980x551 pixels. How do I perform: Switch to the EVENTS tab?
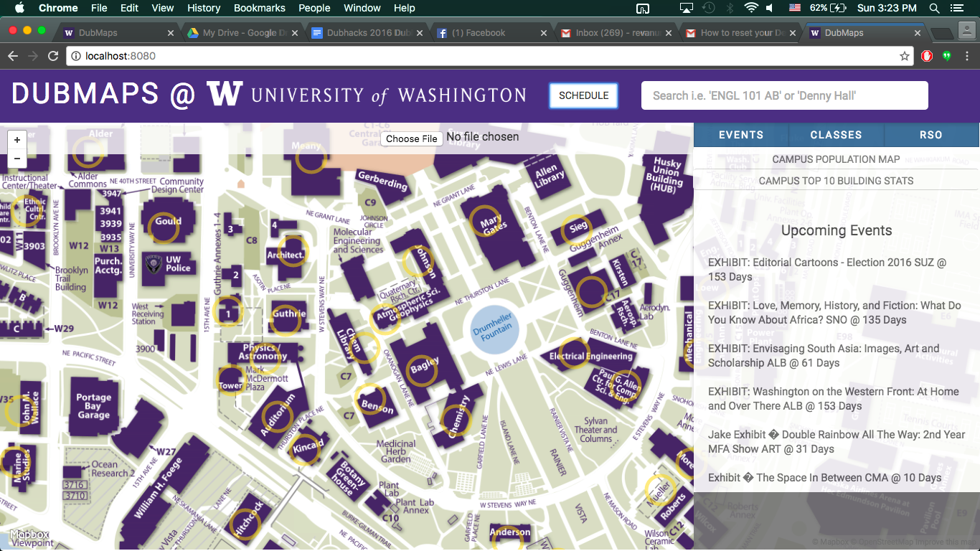pyautogui.click(x=741, y=135)
